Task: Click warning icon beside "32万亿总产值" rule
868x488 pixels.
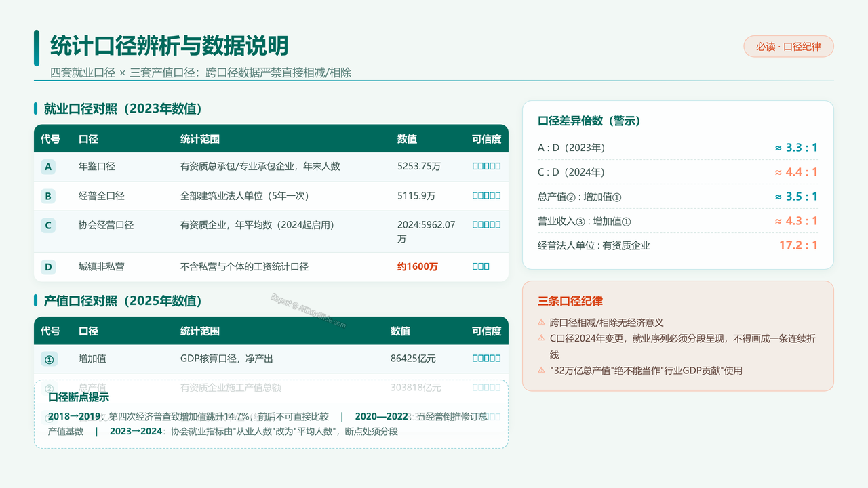Action: pos(541,370)
